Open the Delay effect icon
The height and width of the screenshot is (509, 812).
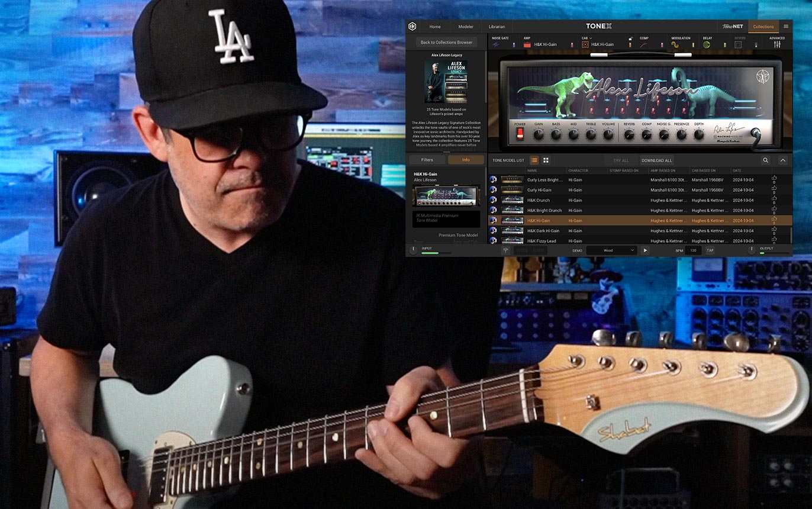707,44
